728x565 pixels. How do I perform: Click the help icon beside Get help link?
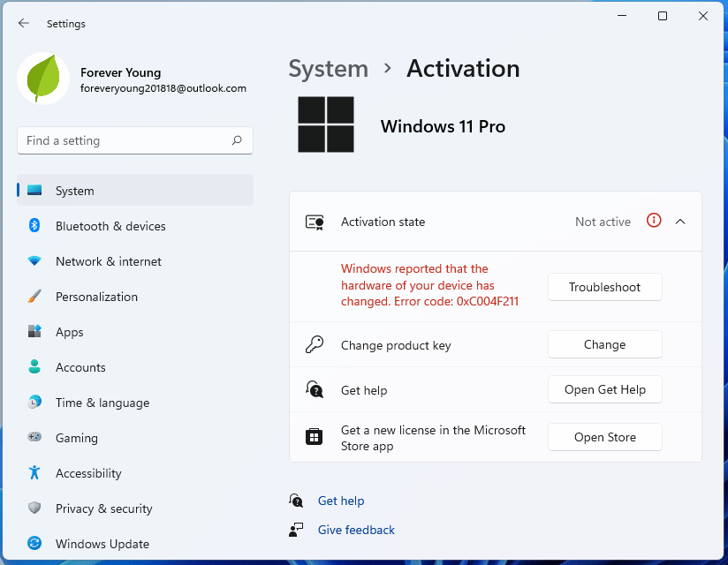pos(296,501)
